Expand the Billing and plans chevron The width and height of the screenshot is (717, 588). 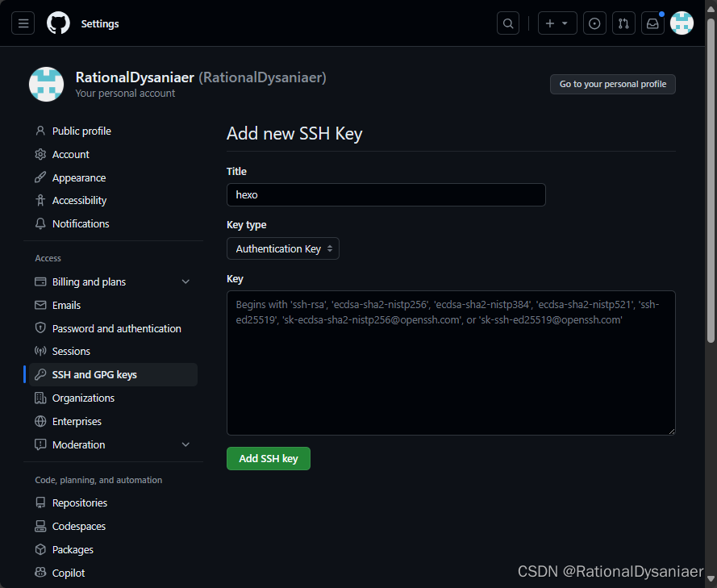pyautogui.click(x=186, y=281)
